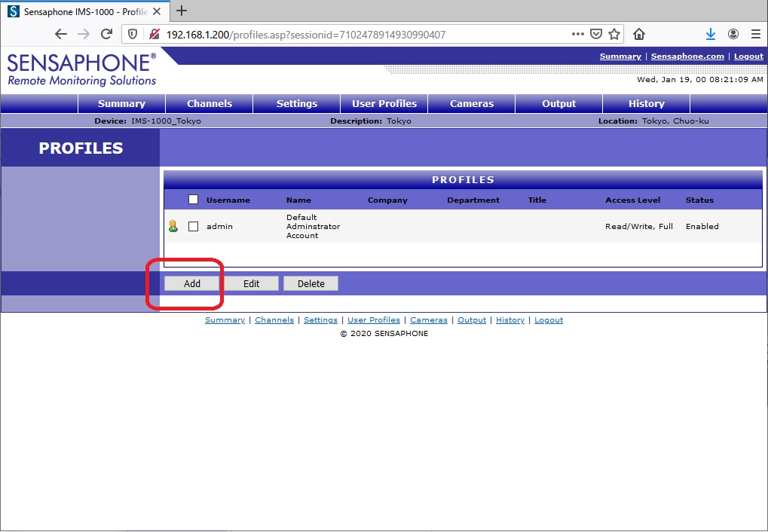This screenshot has height=532, width=768.
Task: Go to the browser home page
Action: 638,35
